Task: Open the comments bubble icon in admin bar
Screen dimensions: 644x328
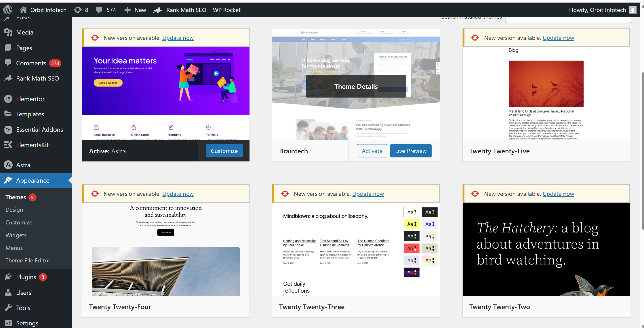Action: point(100,10)
